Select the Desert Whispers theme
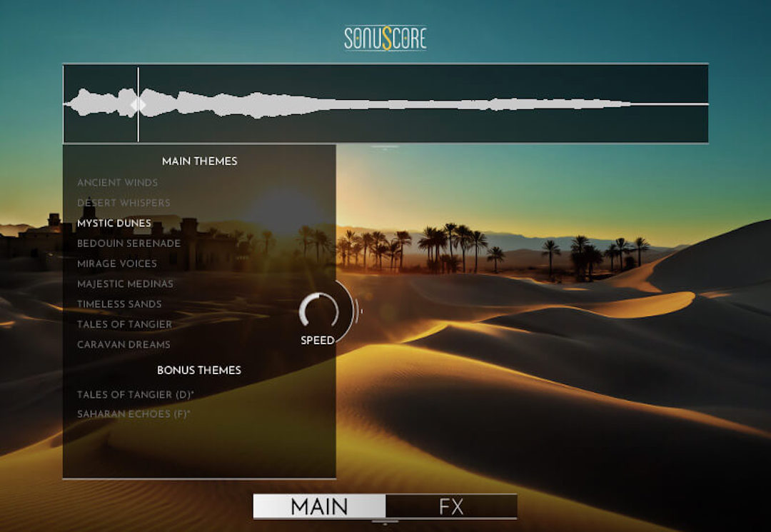Viewport: 771px width, 532px height. point(124,203)
